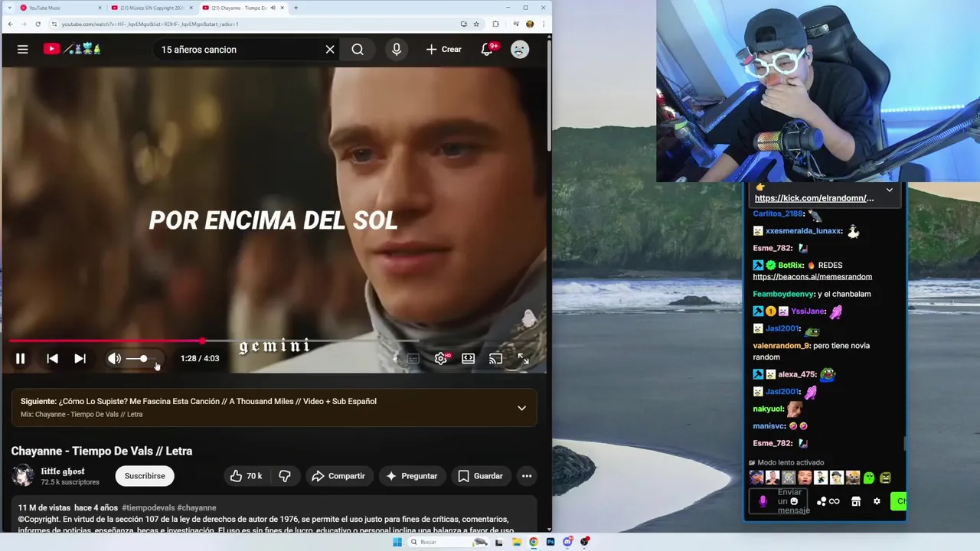Screen dimensions: 980x551
Task: Open beacons.ai/memesrandom link in chat
Action: click(812, 277)
